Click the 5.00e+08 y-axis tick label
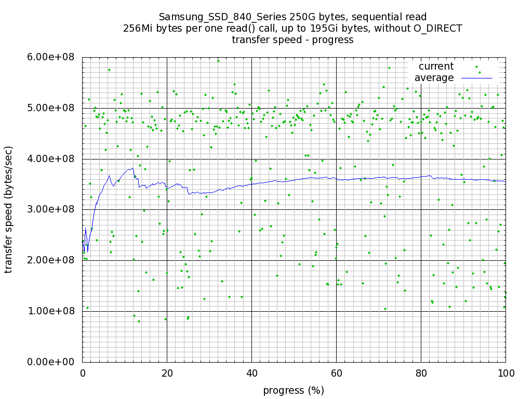 [50, 108]
